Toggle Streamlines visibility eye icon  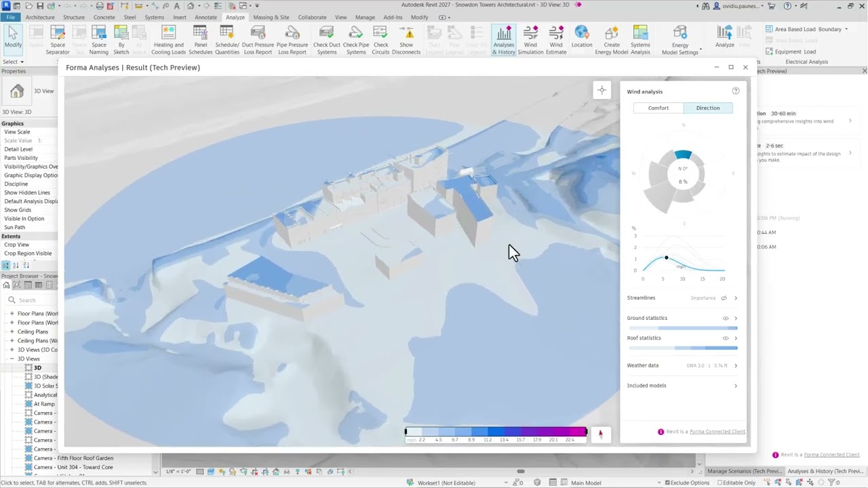[724, 298]
